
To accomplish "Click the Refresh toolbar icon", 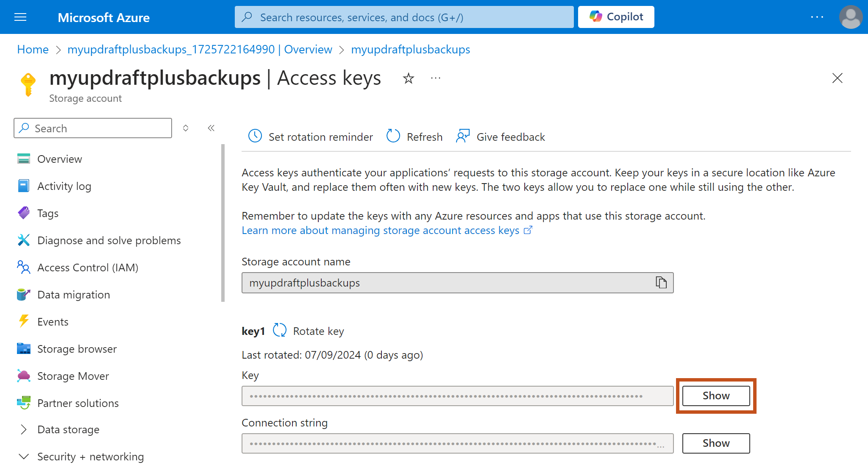I will tap(393, 136).
